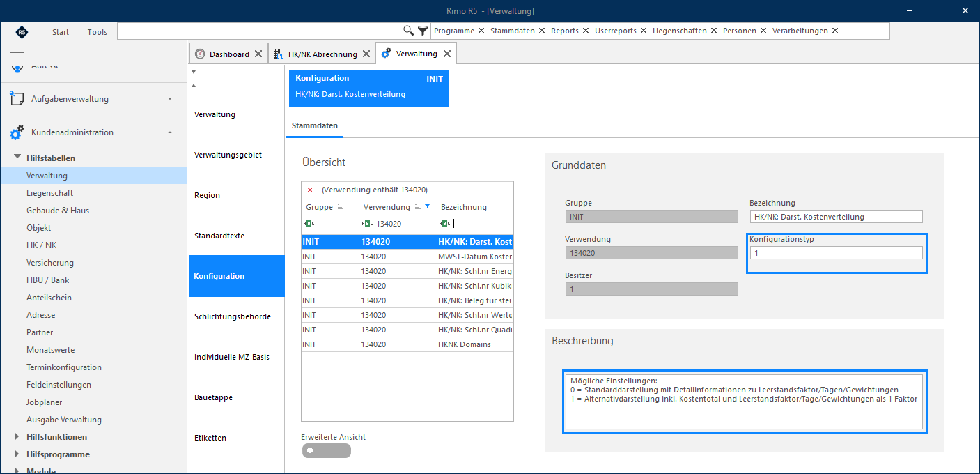
Task: Switch to the HK/NK Abrechnung tab
Action: 322,54
